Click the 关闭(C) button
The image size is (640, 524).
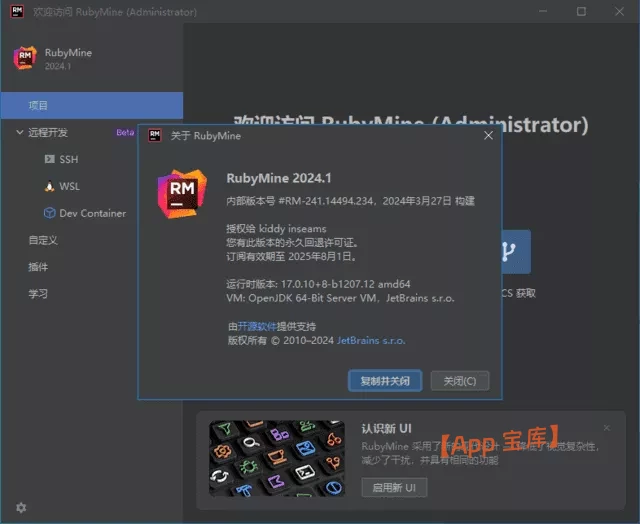(460, 381)
